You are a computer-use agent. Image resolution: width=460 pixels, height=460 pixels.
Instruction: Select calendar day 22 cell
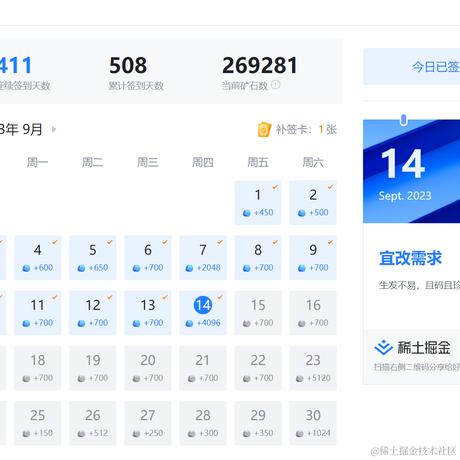pyautogui.click(x=258, y=368)
